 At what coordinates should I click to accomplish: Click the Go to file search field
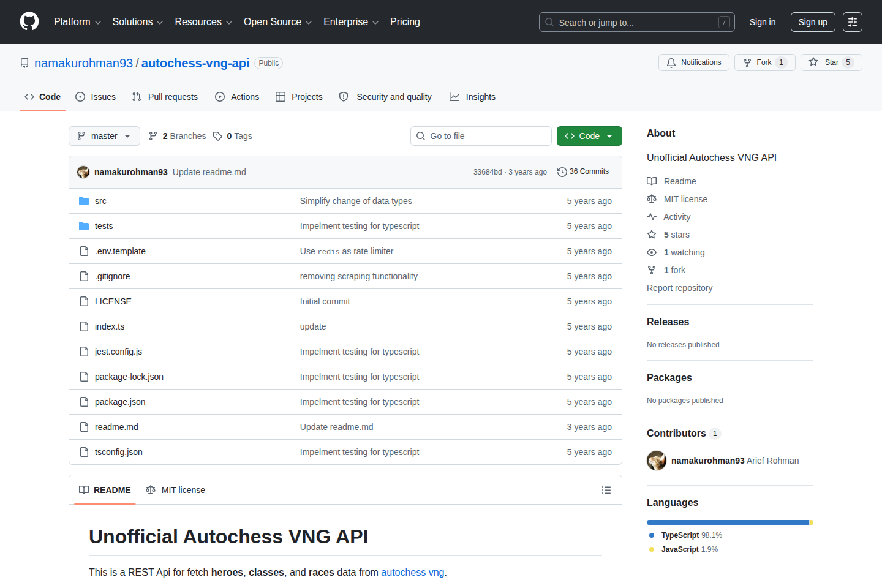click(481, 135)
